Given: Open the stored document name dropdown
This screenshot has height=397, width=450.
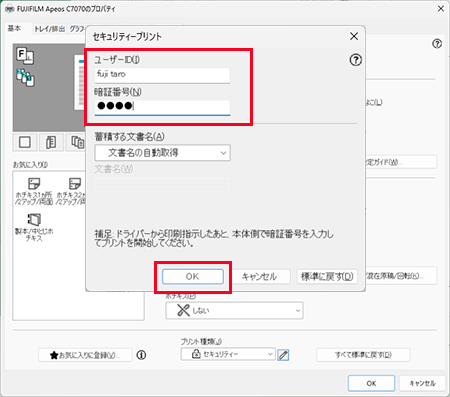Looking at the screenshot, I should [163, 153].
